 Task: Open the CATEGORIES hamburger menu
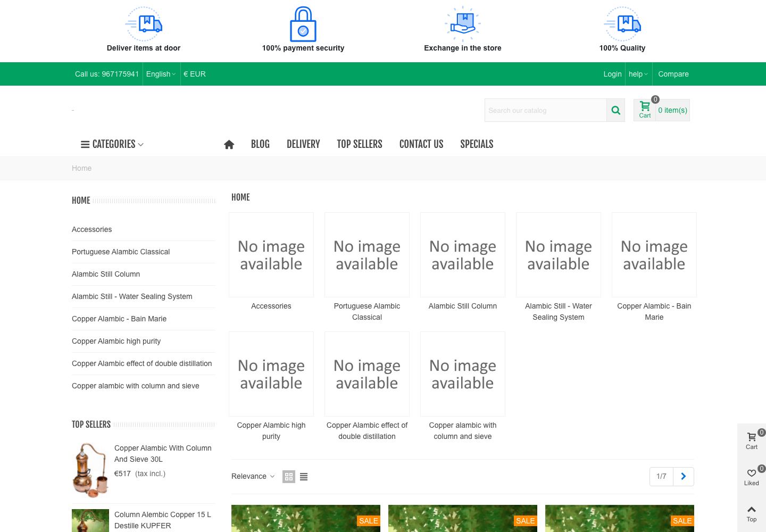(112, 144)
